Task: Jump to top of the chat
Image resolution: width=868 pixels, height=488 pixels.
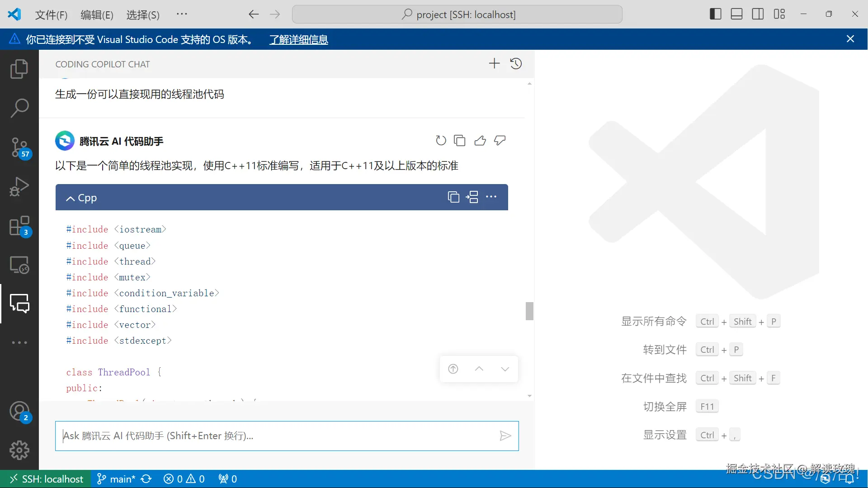Action: [453, 369]
